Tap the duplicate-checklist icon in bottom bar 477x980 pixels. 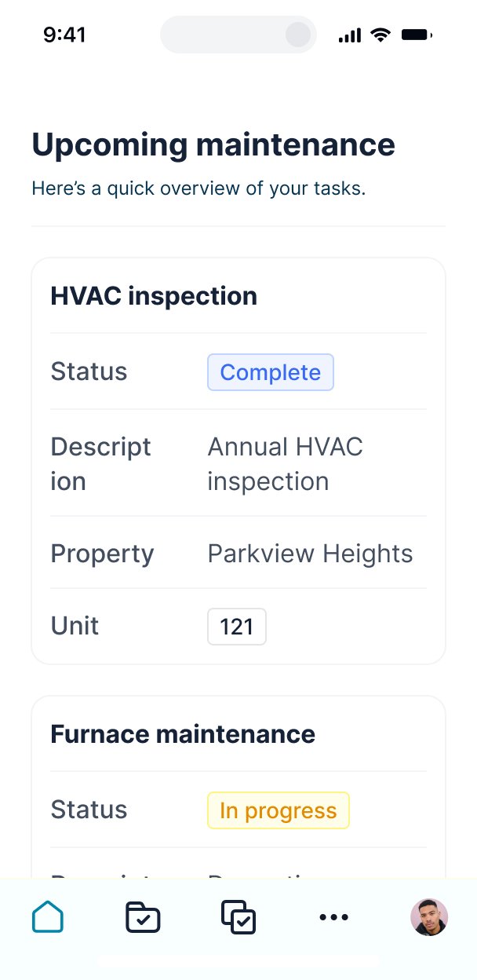click(238, 916)
